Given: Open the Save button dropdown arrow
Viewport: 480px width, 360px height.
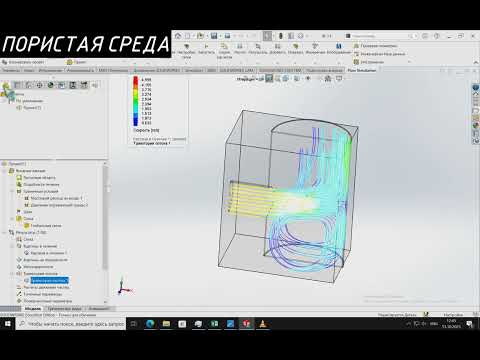Looking at the screenshot, I should 220,36.
